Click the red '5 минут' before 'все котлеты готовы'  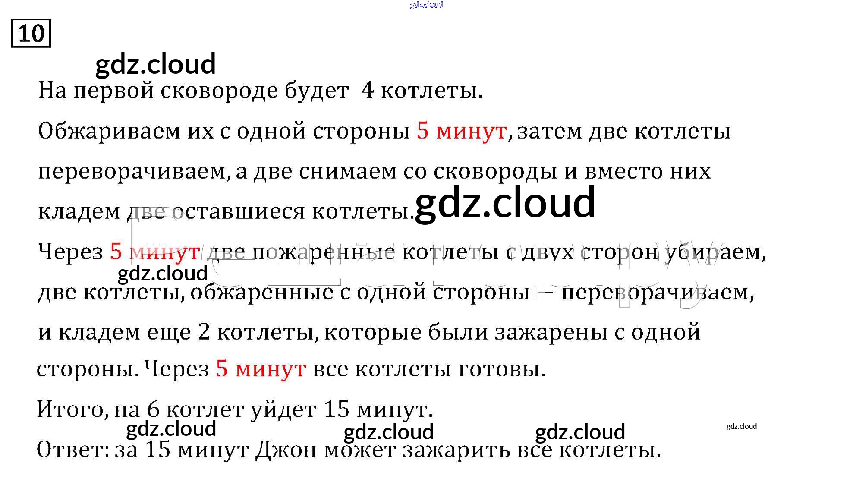point(261,369)
